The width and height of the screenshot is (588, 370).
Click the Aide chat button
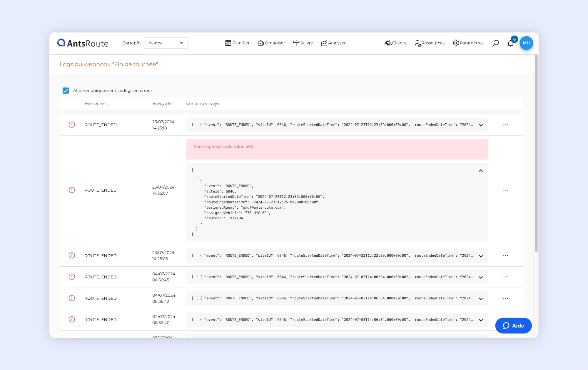513,326
